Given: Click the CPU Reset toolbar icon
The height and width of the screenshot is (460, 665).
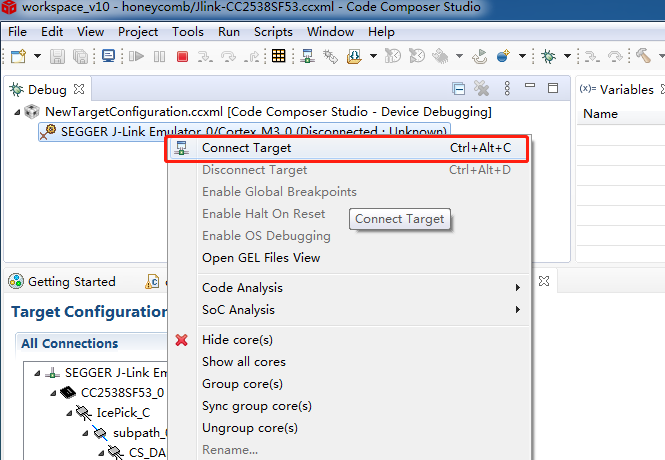Looking at the screenshot, I should tap(393, 56).
